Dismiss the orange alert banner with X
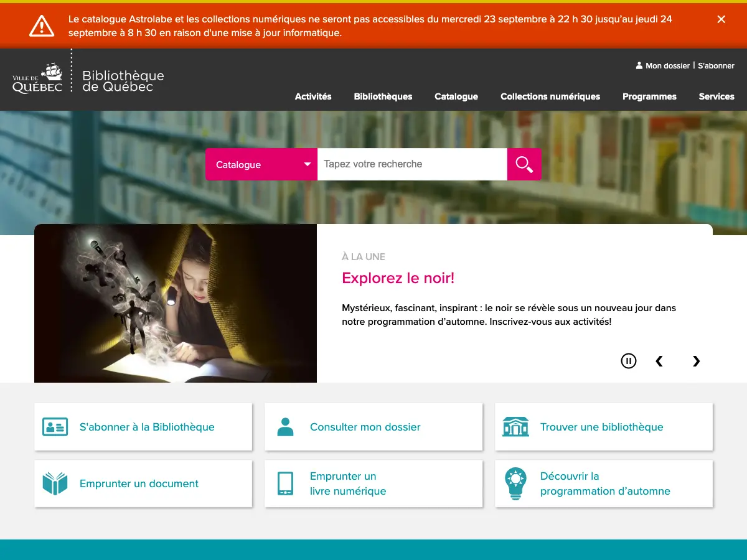This screenshot has height=560, width=747. click(721, 19)
